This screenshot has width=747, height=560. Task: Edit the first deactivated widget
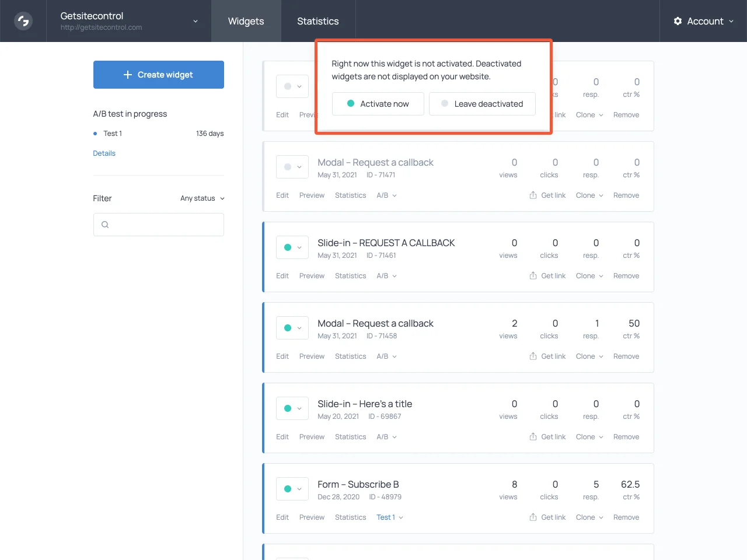[282, 115]
